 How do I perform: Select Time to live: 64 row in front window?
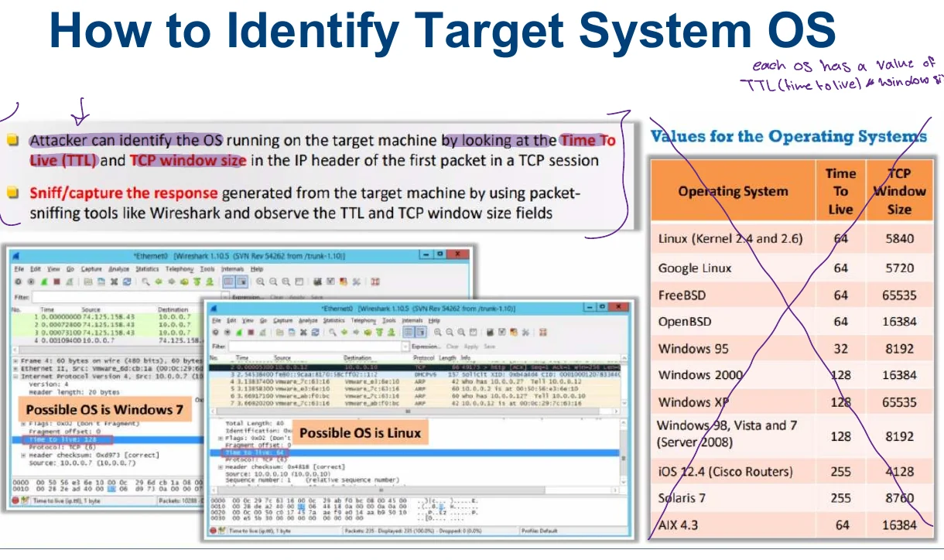pos(414,452)
